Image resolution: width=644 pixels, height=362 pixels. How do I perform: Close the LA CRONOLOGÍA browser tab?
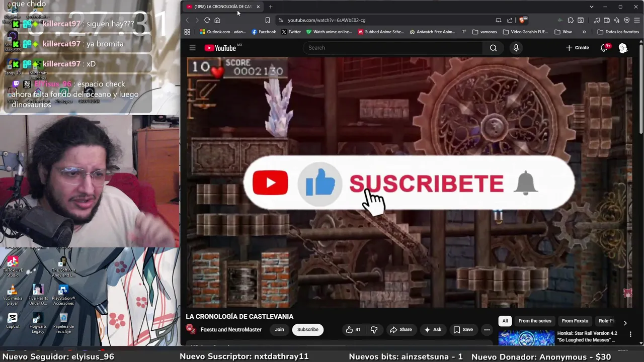point(258,7)
